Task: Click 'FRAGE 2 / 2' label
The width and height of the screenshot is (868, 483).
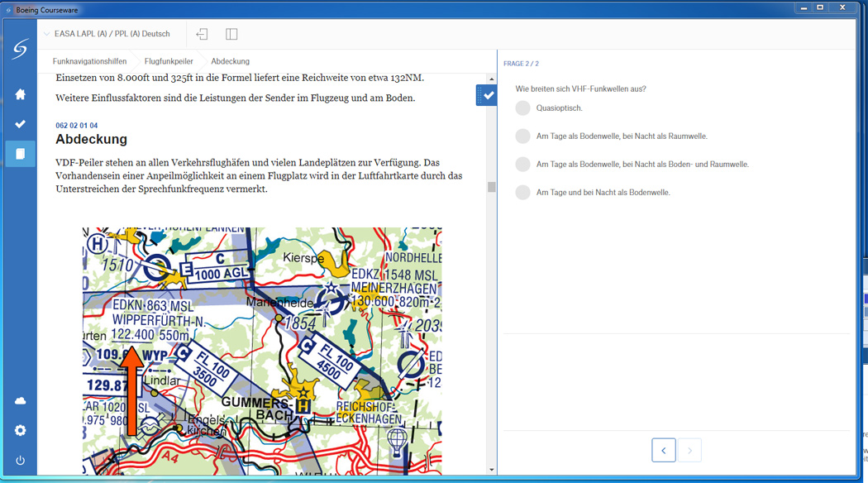Action: (521, 64)
